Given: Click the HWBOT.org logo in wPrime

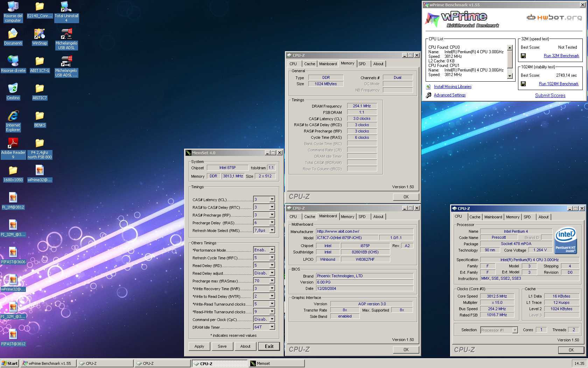Looking at the screenshot, I should pyautogui.click(x=554, y=17).
